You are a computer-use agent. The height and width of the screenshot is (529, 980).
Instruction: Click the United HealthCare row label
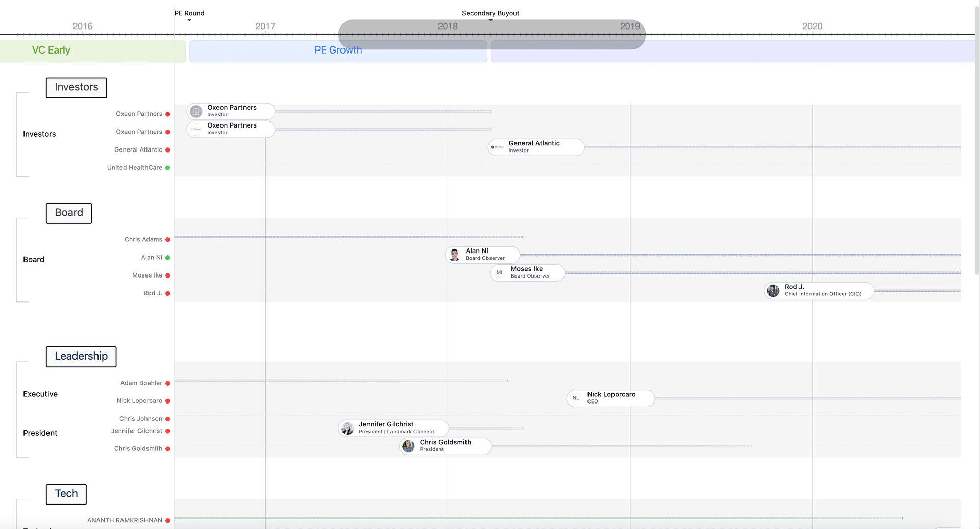135,168
